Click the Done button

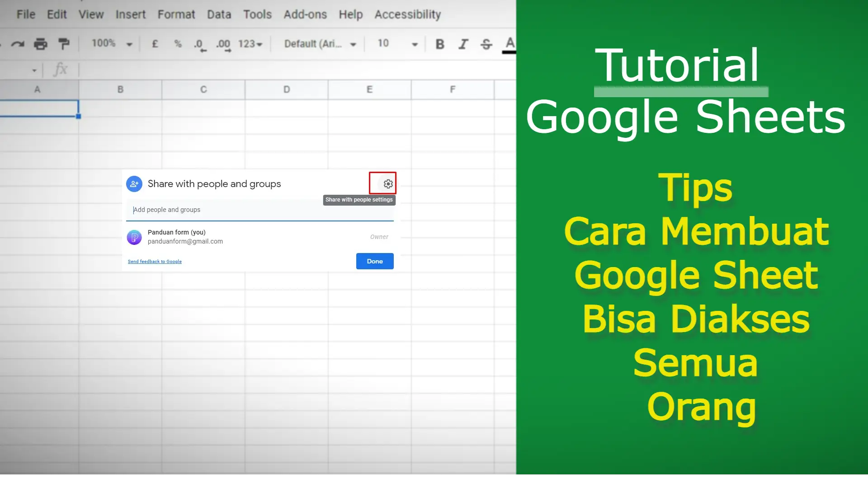[x=375, y=261]
